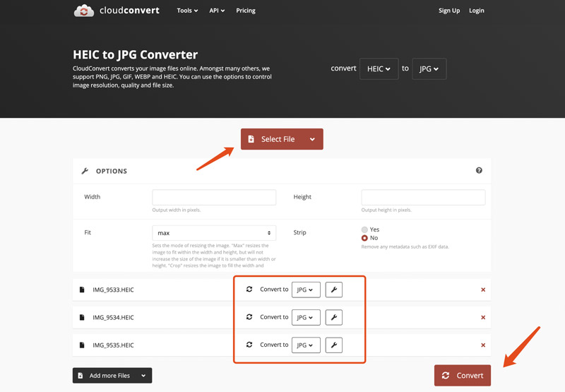Click the IMG_9534.HEIC file name
565x392 pixels.
113,317
